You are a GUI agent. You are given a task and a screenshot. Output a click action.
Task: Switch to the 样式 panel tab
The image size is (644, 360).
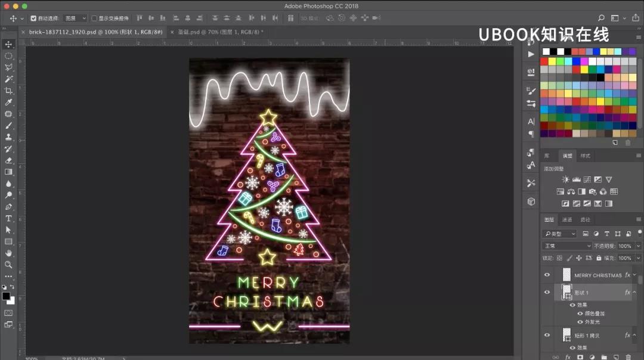[x=586, y=156]
